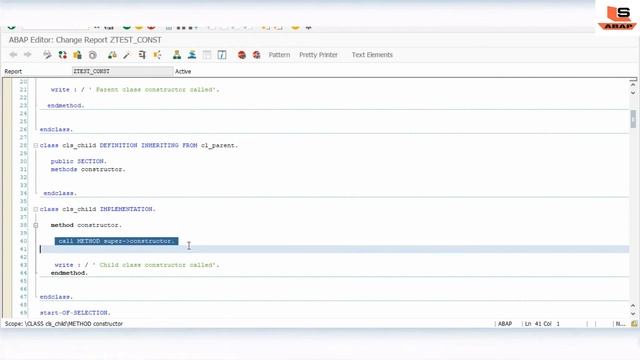Open the Other Object icon
This screenshot has width=640, height=360.
77,55
